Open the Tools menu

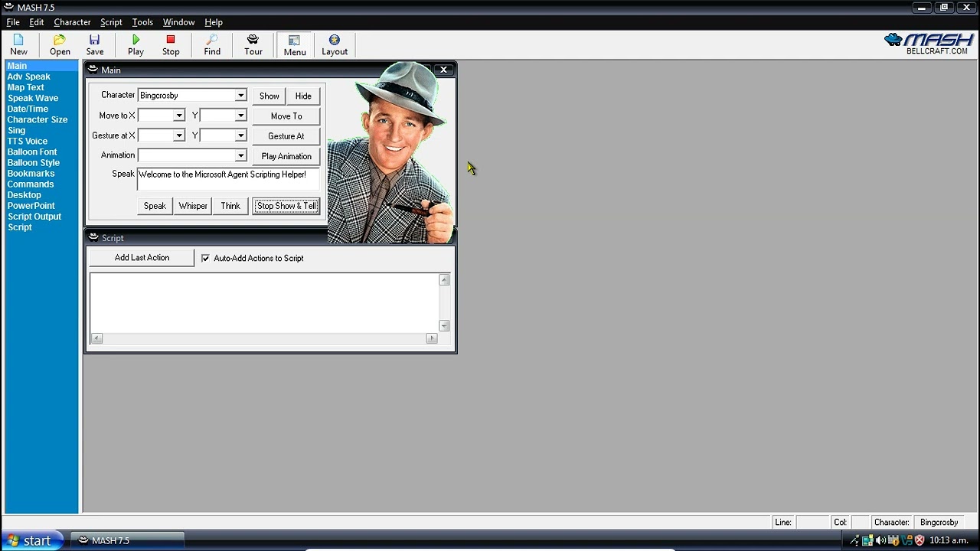(142, 22)
